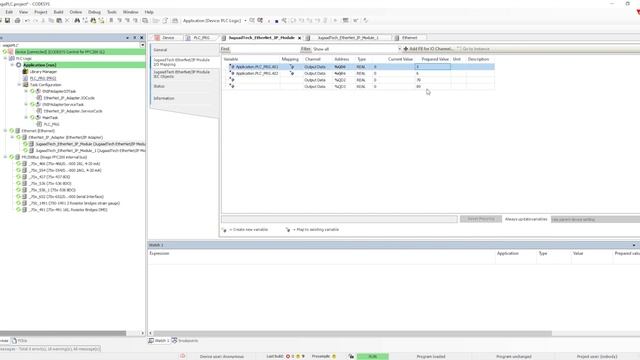The image size is (640, 360).
Task: Switch to EtherNet_IP_Module_1 editor tab
Action: pos(347,38)
